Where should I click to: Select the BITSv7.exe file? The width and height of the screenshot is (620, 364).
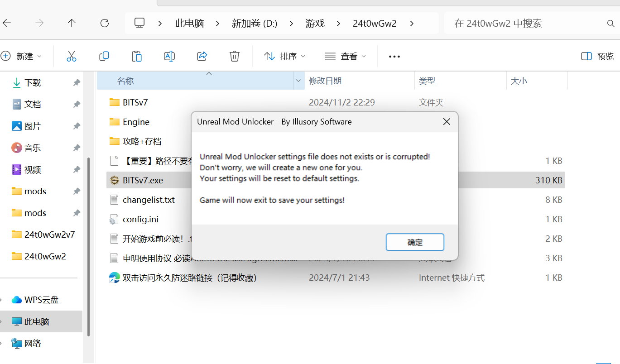[143, 180]
